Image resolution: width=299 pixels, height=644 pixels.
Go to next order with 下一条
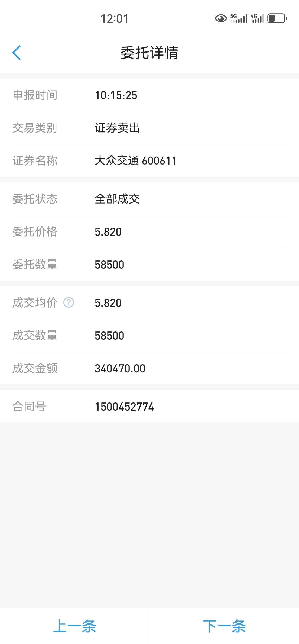click(224, 626)
